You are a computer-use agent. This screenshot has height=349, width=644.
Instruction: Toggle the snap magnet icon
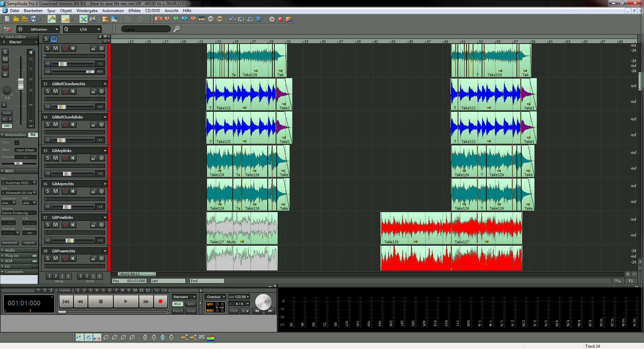(7, 29)
